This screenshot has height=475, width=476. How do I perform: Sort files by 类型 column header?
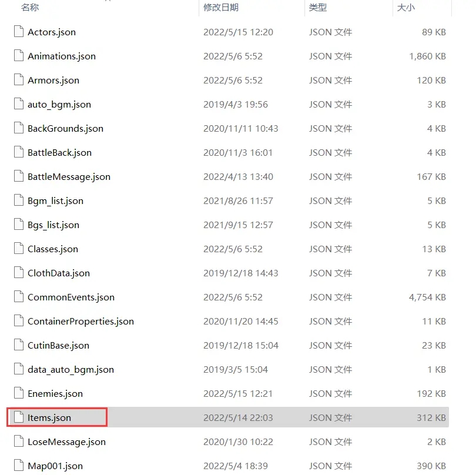(318, 7)
